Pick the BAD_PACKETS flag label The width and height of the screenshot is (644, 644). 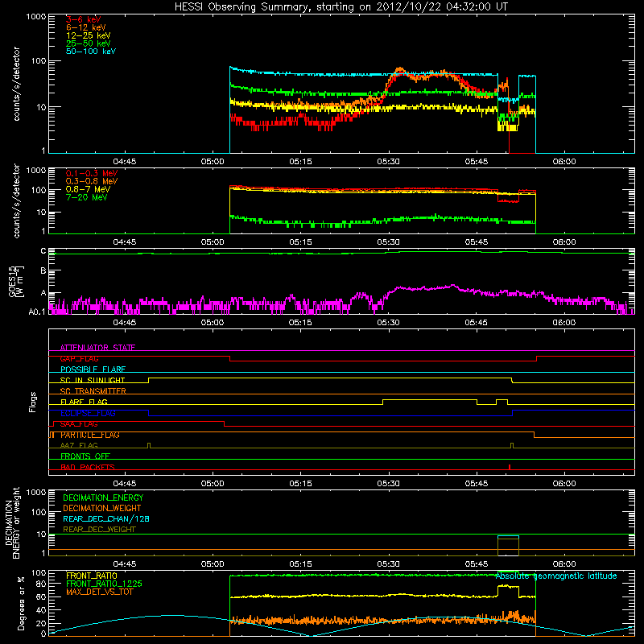(x=88, y=467)
